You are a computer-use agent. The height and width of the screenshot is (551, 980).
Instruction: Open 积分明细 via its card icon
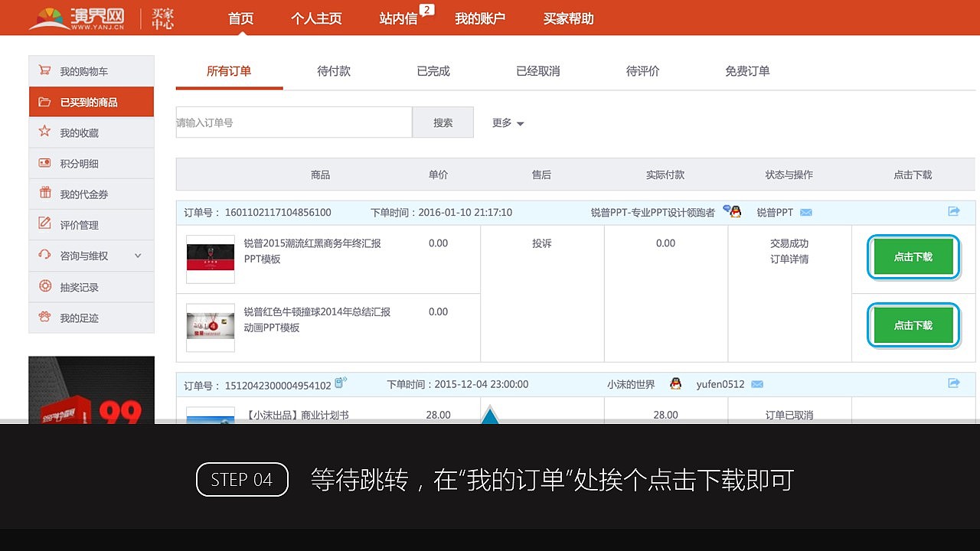(44, 163)
